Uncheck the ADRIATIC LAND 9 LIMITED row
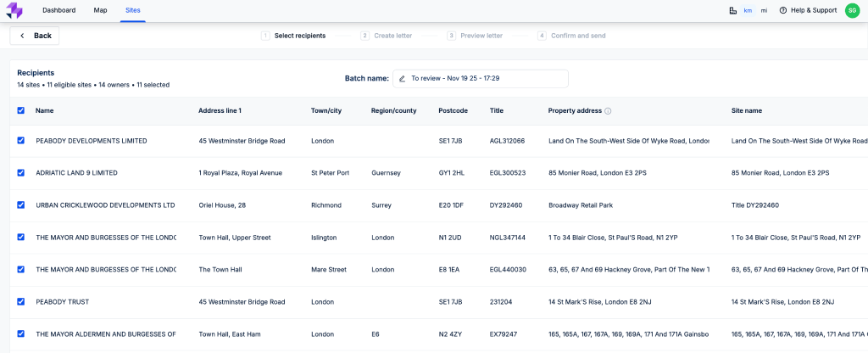 tap(21, 173)
